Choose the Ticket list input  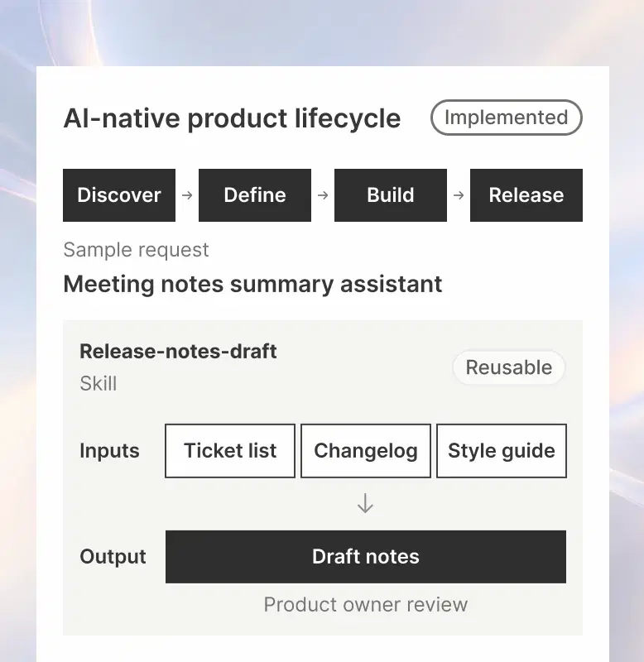pos(230,450)
